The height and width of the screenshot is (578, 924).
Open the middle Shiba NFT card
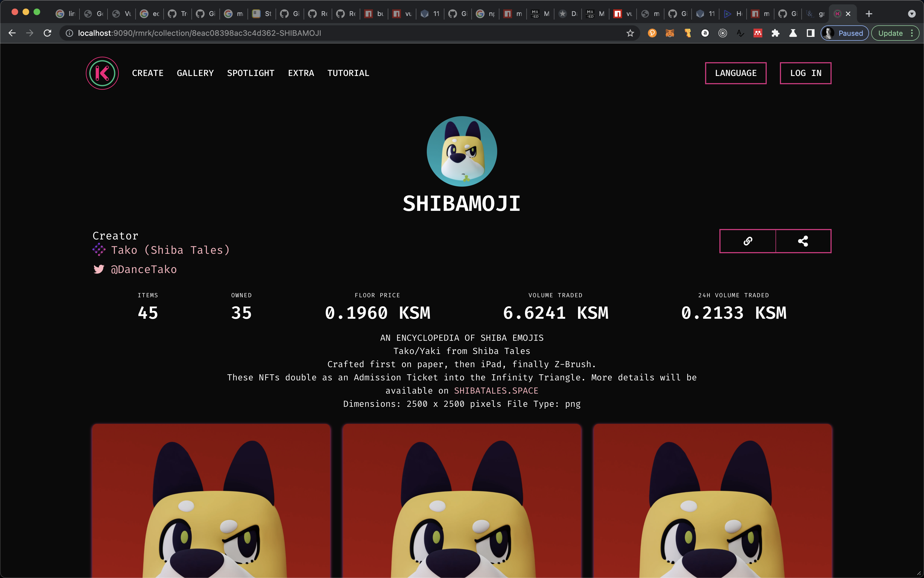(x=462, y=501)
